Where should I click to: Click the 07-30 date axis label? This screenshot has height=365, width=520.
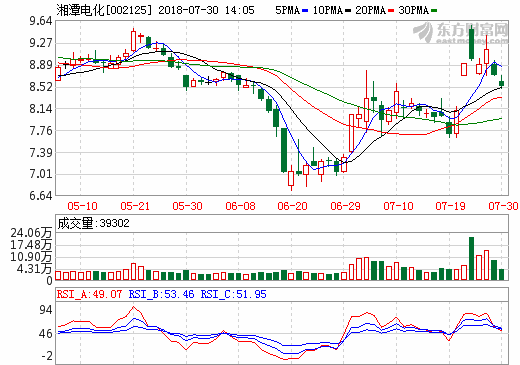pyautogui.click(x=503, y=206)
